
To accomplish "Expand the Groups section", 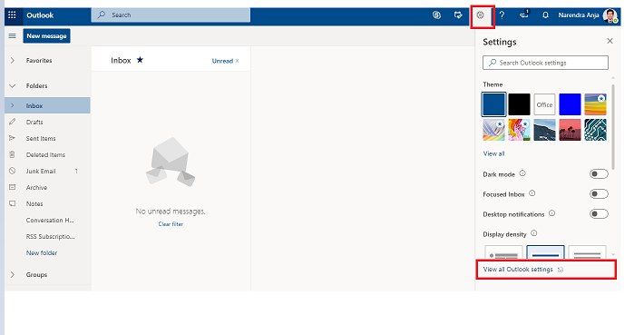I will tap(13, 274).
